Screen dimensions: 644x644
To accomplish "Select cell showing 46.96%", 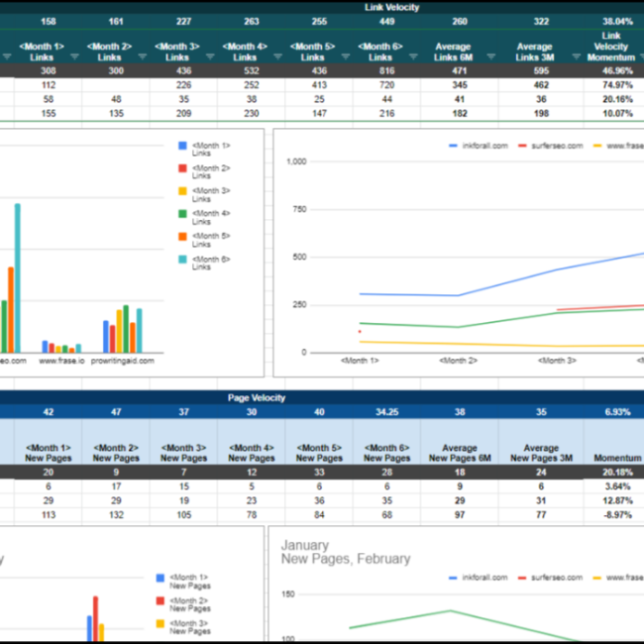I will 617,70.
